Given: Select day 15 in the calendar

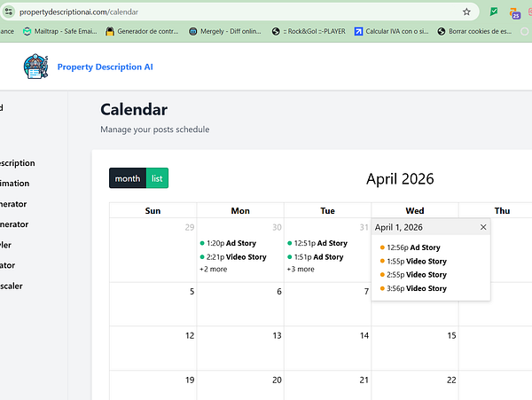Looking at the screenshot, I should 451,335.
